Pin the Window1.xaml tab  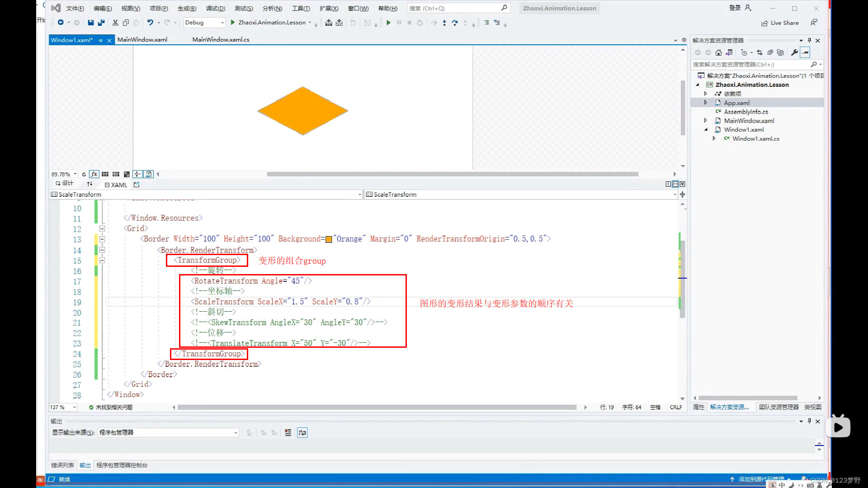[x=100, y=40]
